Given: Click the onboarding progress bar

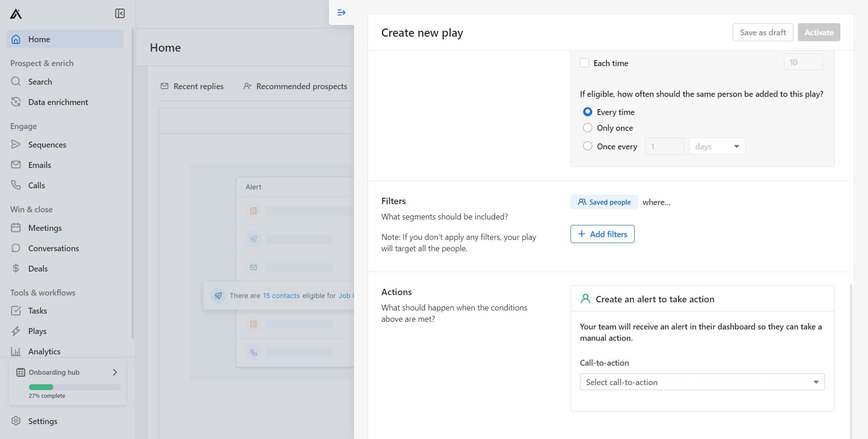Looking at the screenshot, I should tap(74, 387).
